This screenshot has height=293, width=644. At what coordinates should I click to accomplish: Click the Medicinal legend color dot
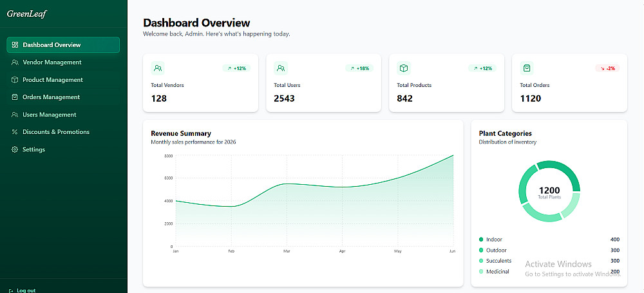click(481, 272)
